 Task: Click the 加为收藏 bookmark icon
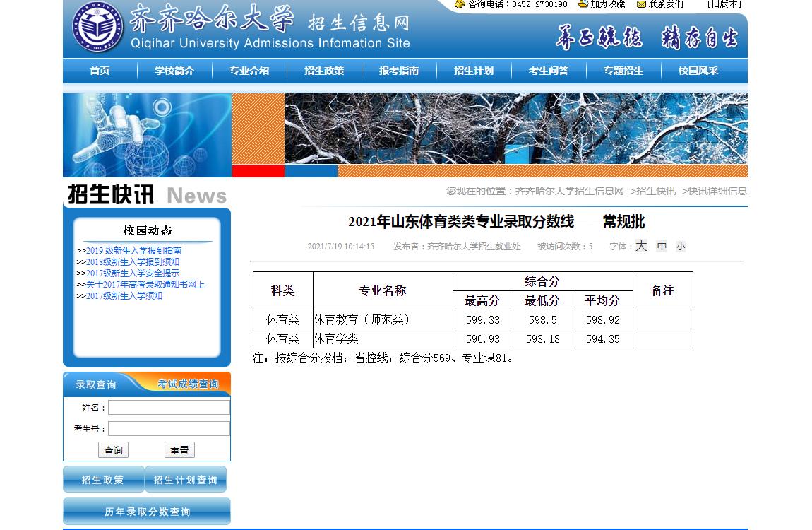point(583,4)
